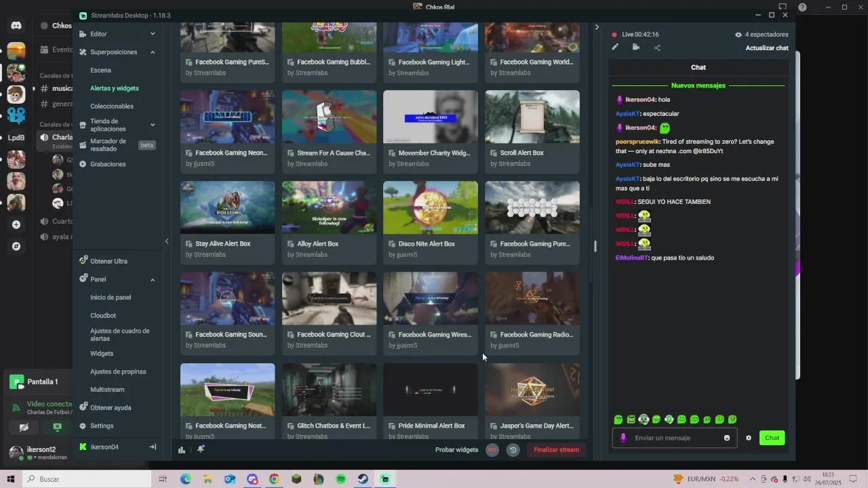Click Actualizar chat link
Viewport: 868px width, 488px height.
767,48
